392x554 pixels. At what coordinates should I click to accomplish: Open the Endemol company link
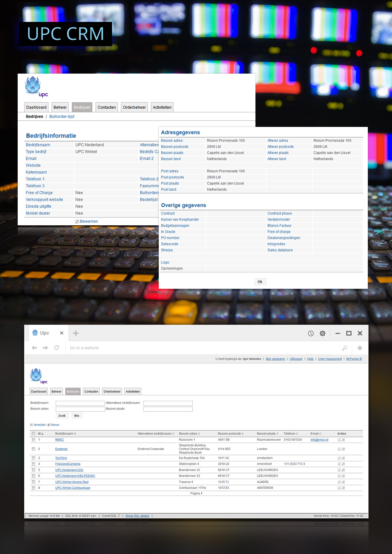61,449
